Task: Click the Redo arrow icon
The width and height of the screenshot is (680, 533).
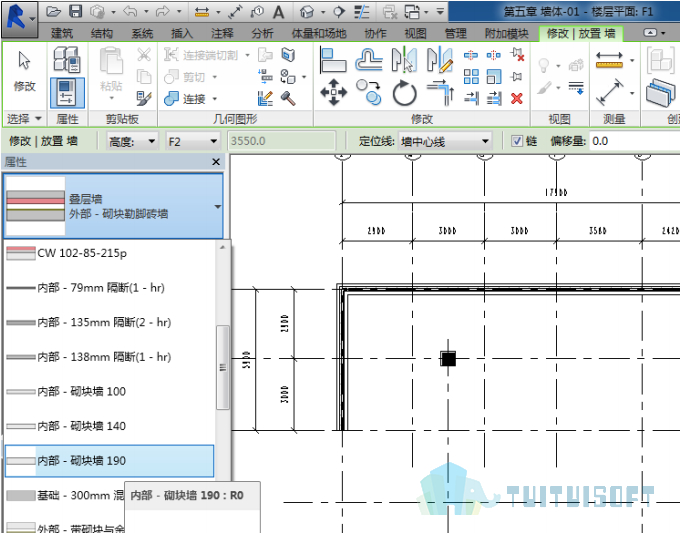Action: pos(163,12)
